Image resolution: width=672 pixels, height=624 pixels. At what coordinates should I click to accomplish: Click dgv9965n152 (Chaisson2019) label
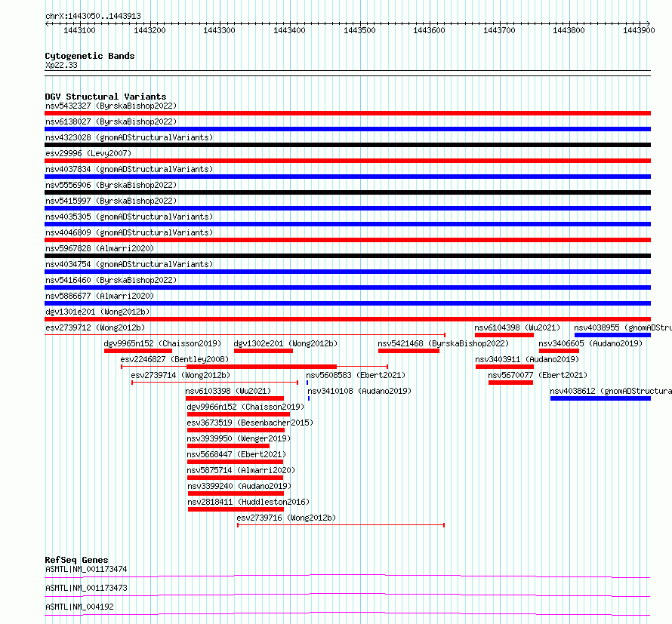tap(162, 343)
